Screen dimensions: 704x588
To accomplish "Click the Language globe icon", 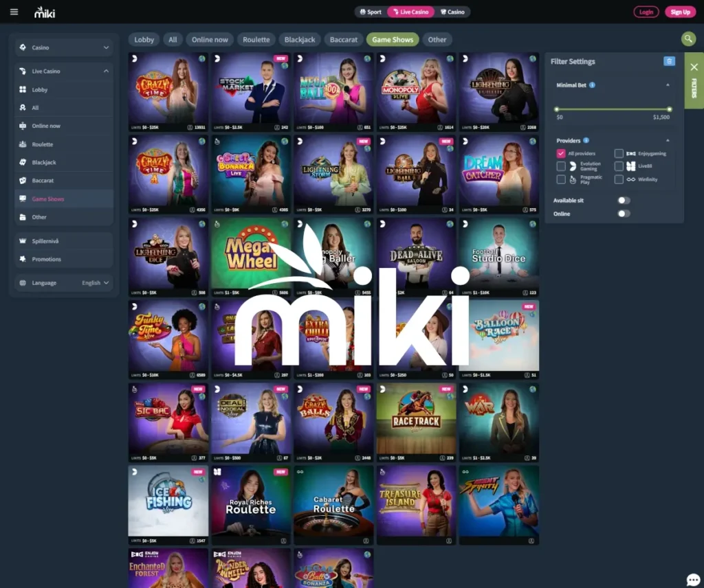I will click(x=23, y=282).
